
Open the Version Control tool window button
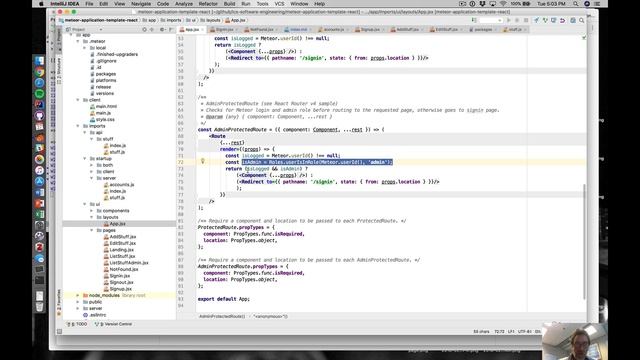click(x=113, y=324)
